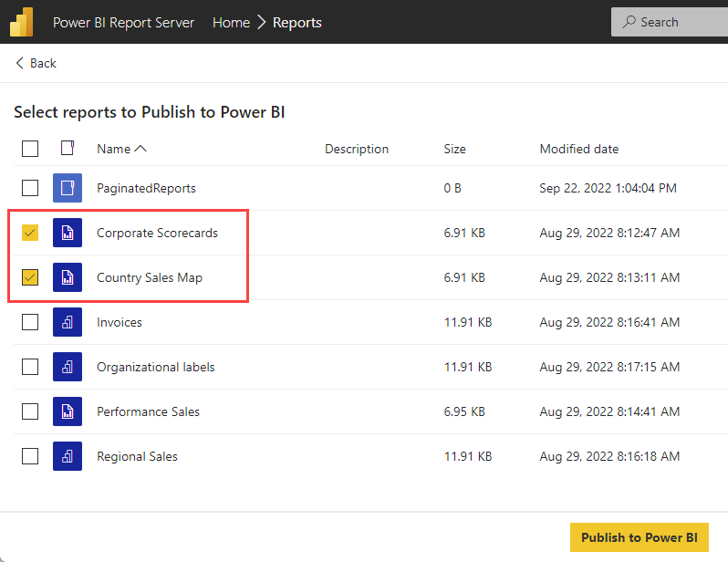
Task: Click the Organizational labels name
Action: [x=155, y=368]
